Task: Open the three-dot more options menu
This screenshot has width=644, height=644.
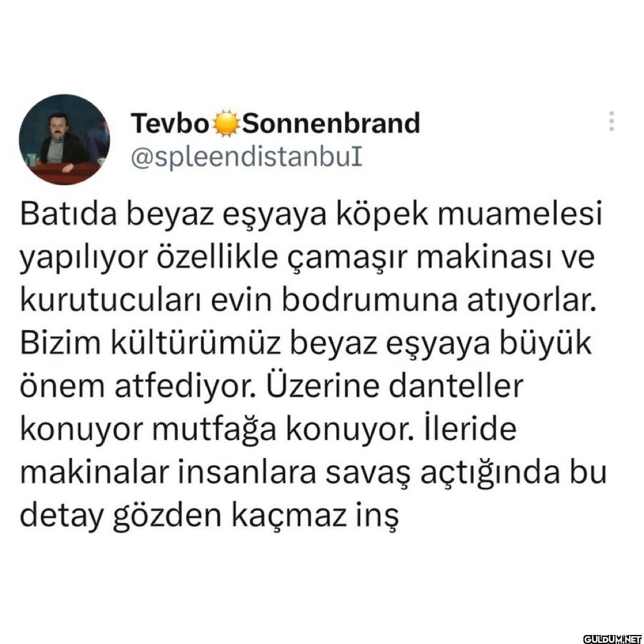Action: 611,121
